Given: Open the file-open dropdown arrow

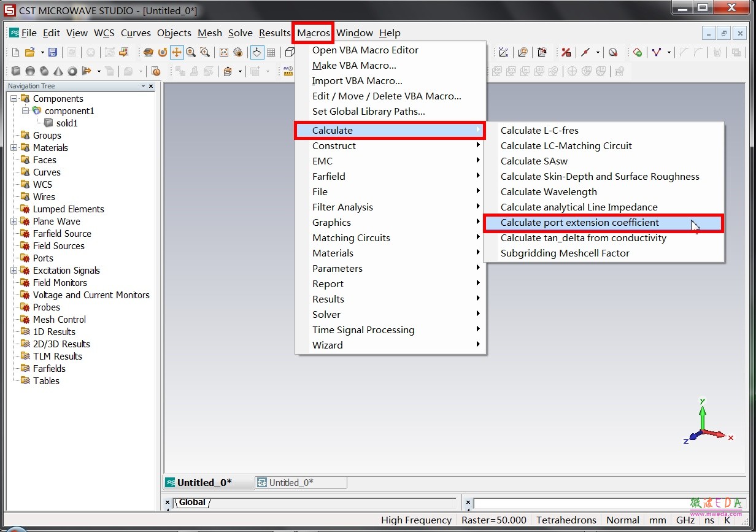Looking at the screenshot, I should coord(42,53).
